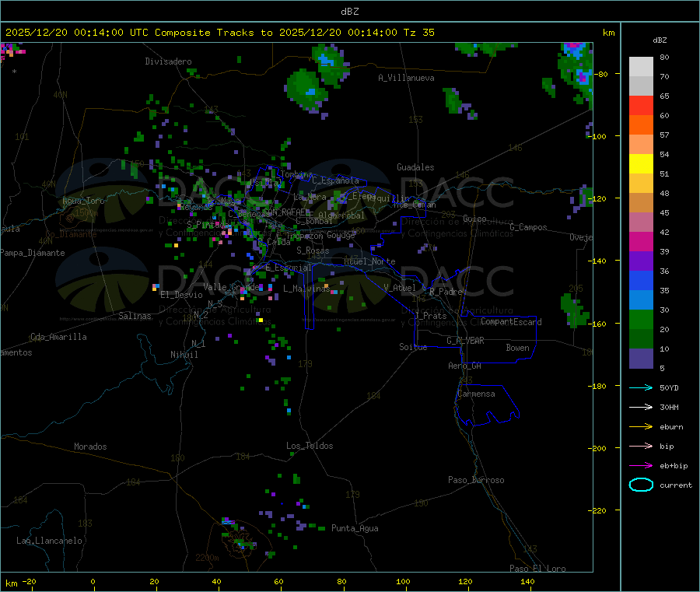Click the '-140' vertical axis tick label
This screenshot has height=592, width=700.
[599, 261]
